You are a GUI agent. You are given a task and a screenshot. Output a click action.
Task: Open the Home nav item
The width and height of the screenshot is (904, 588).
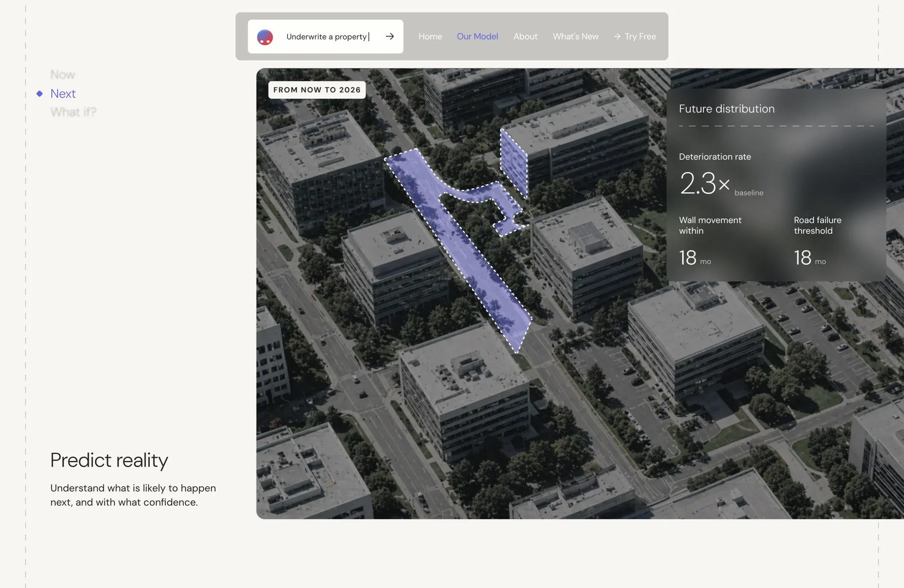[430, 36]
